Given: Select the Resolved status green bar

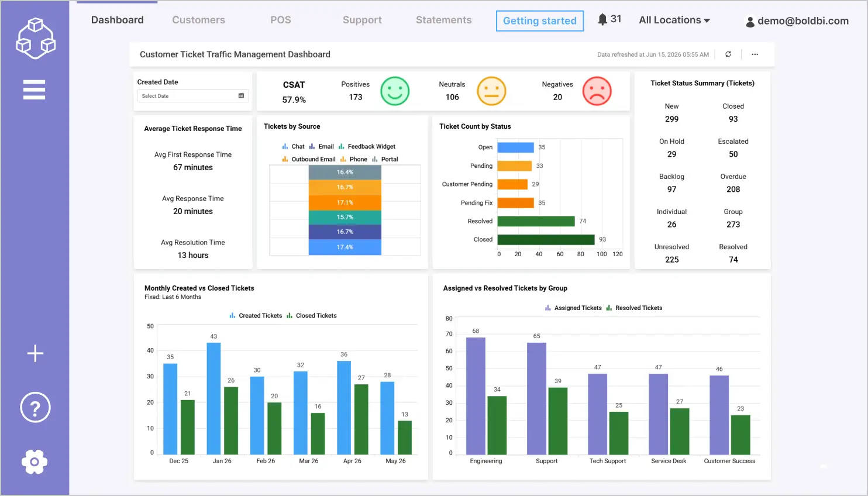Looking at the screenshot, I should click(x=536, y=221).
